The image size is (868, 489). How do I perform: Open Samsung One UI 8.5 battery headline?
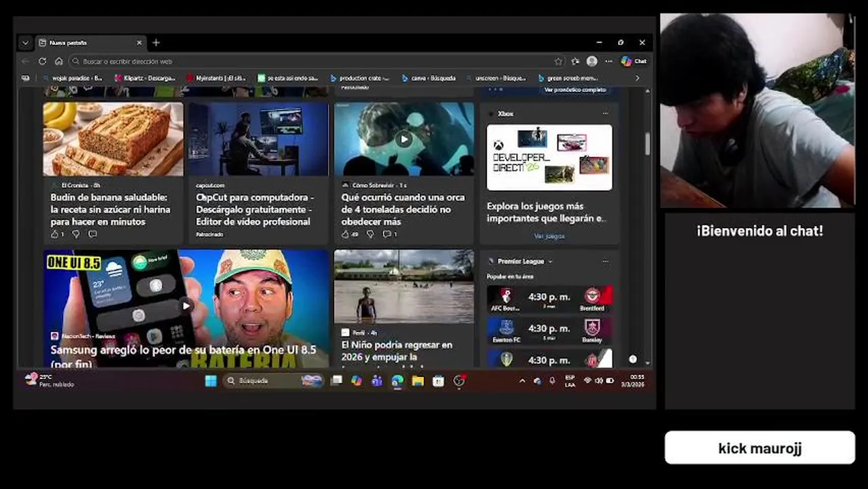183,356
